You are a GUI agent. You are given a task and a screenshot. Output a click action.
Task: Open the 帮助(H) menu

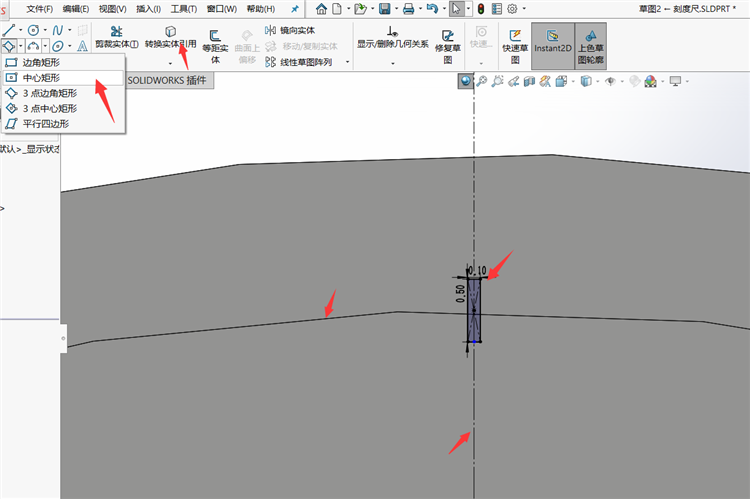coord(261,9)
